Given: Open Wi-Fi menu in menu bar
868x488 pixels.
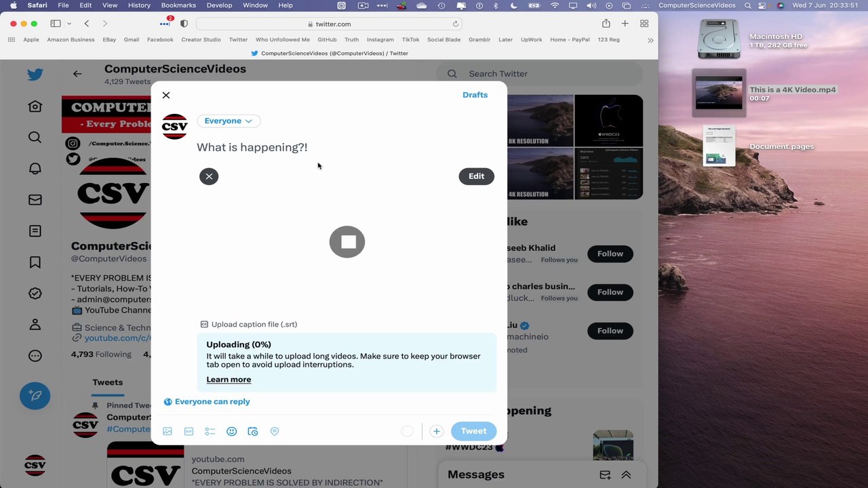Looking at the screenshot, I should click(x=555, y=5).
